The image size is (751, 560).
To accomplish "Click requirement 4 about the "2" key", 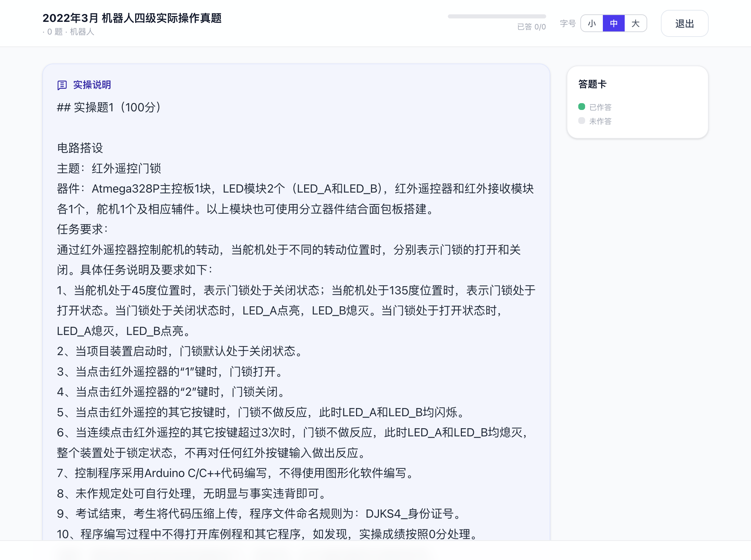I will tap(171, 392).
